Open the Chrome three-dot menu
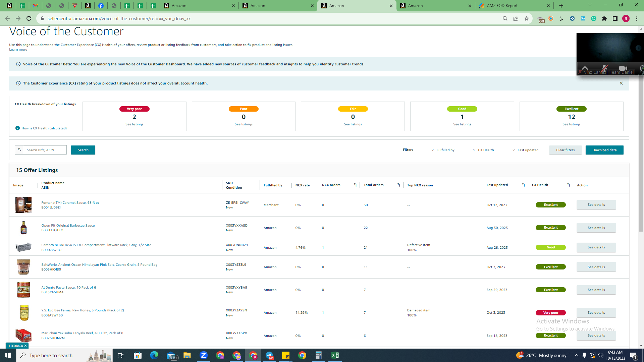The image size is (644, 362). pos(637,18)
